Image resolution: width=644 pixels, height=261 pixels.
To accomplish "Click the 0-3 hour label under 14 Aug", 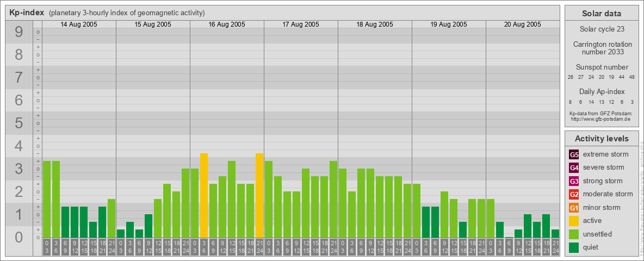I will coord(47,247).
